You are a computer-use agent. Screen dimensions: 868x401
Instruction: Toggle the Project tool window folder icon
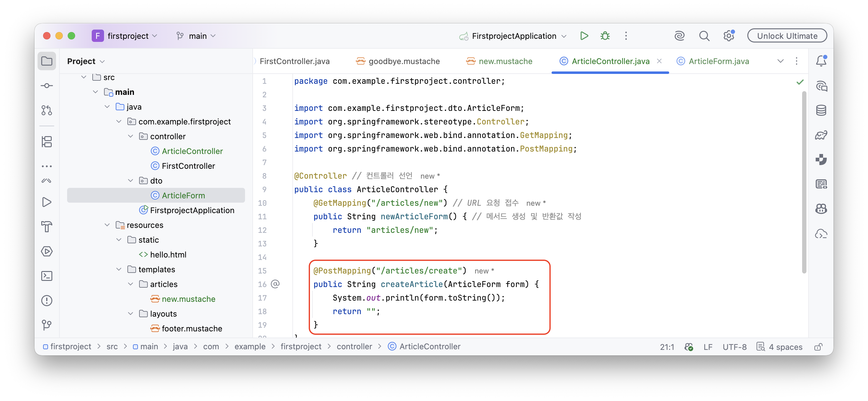pos(47,61)
